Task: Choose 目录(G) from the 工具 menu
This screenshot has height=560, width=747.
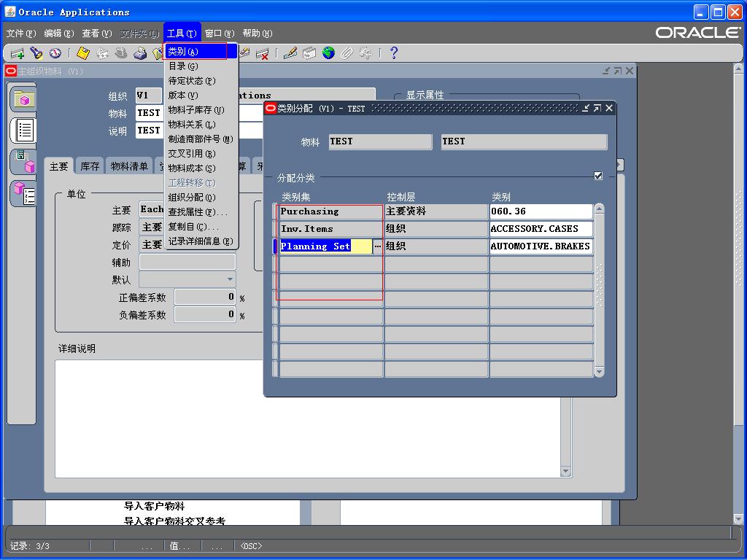Action: [201, 66]
